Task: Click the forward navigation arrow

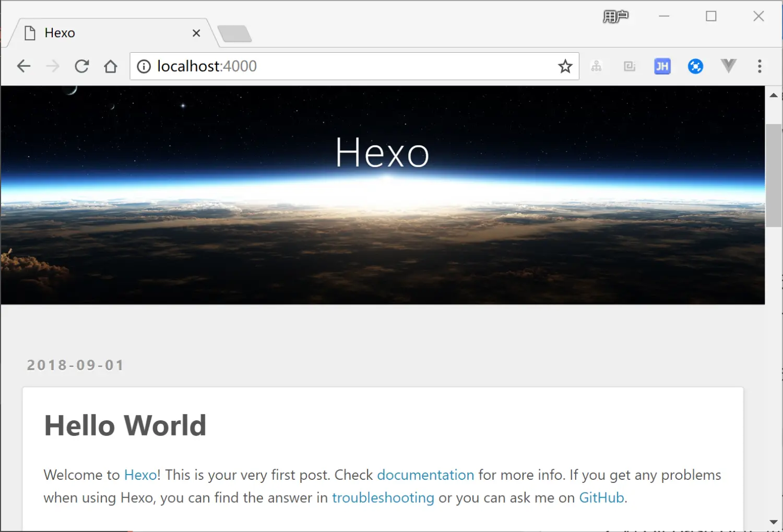Action: tap(53, 66)
